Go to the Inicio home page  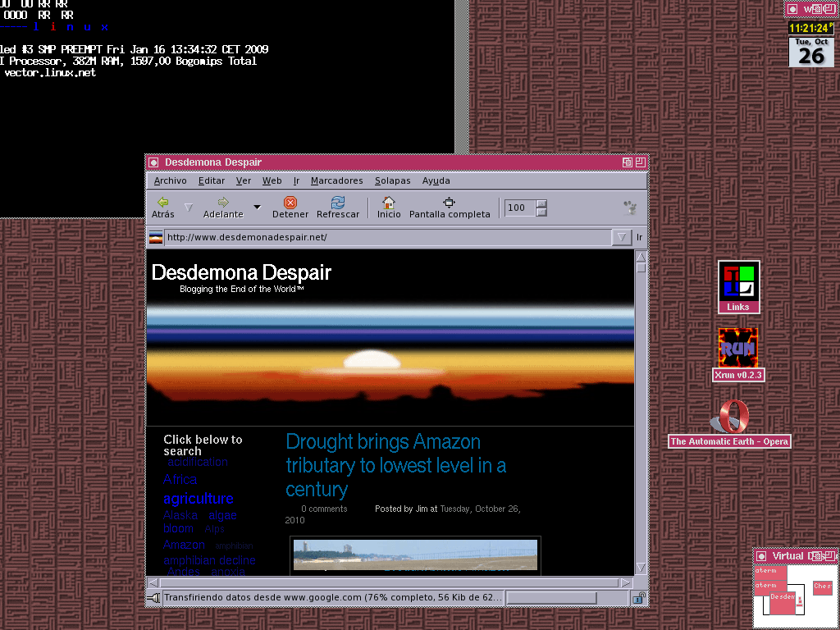tap(389, 202)
